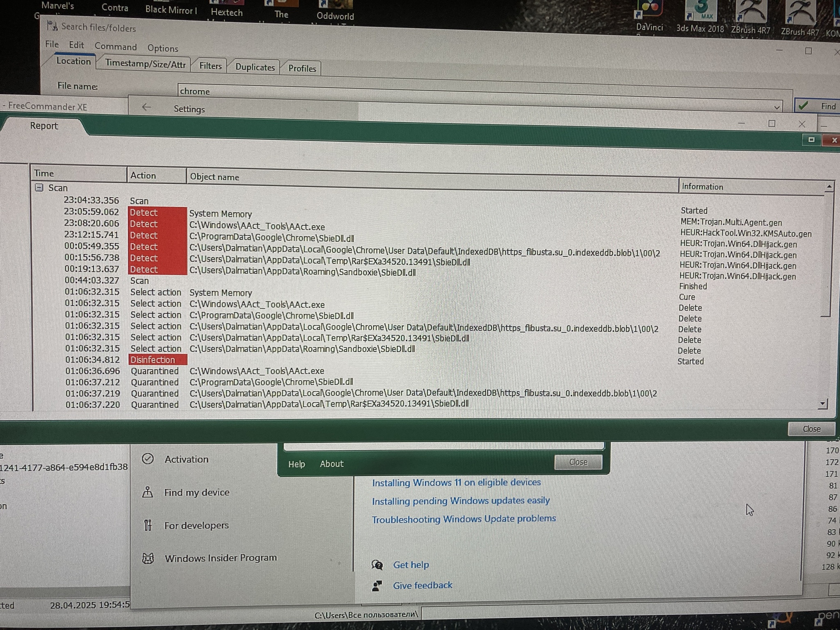
Task: Switch to the Duplicates tab
Action: pyautogui.click(x=255, y=67)
